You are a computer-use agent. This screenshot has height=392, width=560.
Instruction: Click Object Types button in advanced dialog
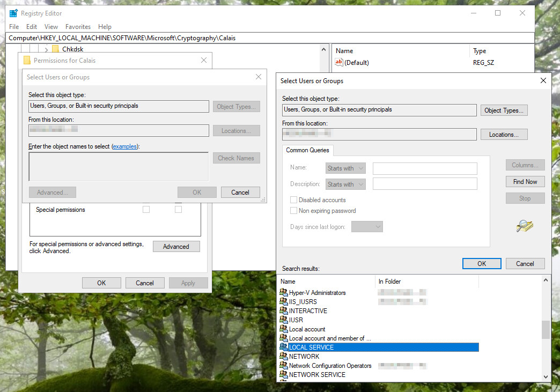[504, 110]
